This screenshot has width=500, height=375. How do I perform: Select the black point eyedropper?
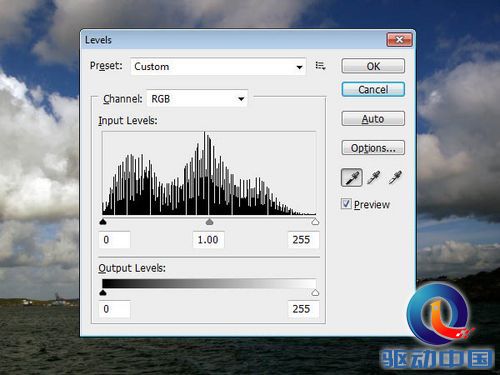pyautogui.click(x=352, y=178)
